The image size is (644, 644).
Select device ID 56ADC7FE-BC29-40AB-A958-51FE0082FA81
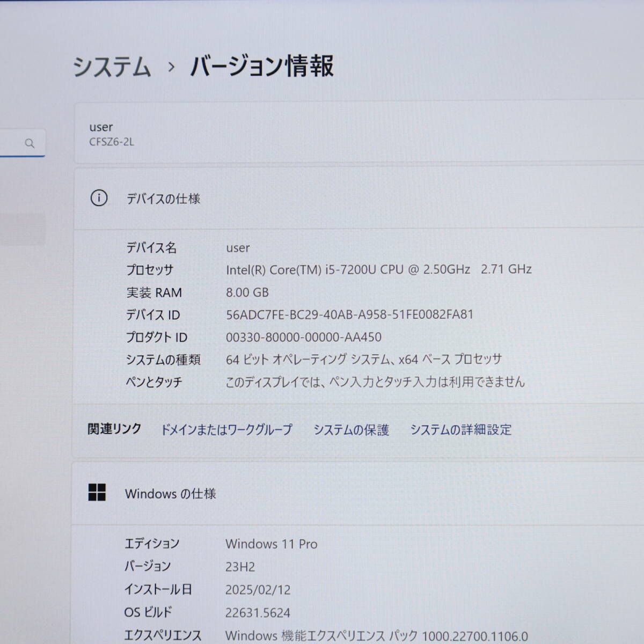pyautogui.click(x=350, y=314)
